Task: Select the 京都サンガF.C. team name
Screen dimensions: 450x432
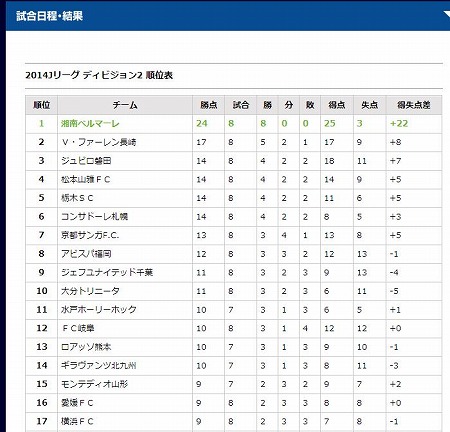Action: pyautogui.click(x=90, y=235)
